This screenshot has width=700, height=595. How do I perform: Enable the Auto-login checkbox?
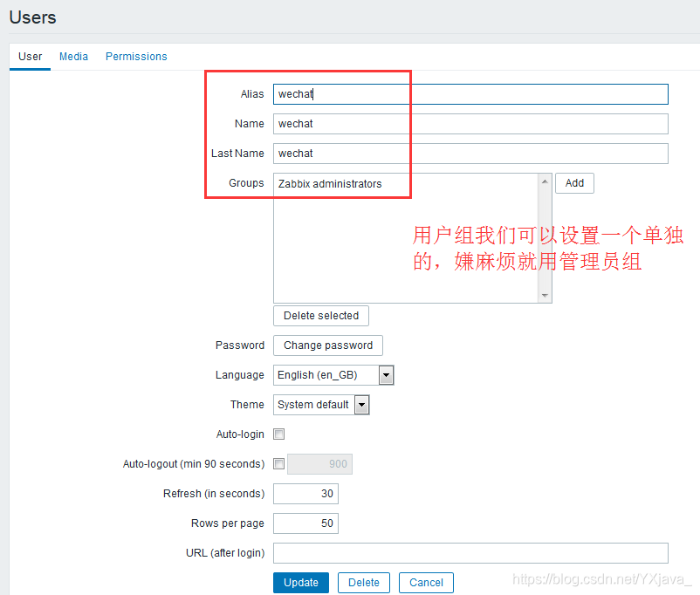tap(279, 434)
